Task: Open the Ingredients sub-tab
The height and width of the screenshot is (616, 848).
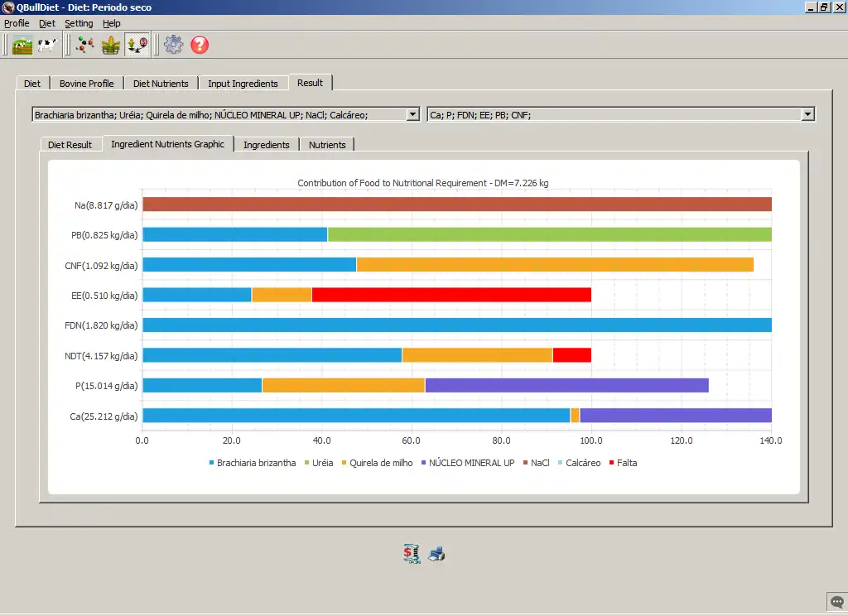Action: point(267,144)
